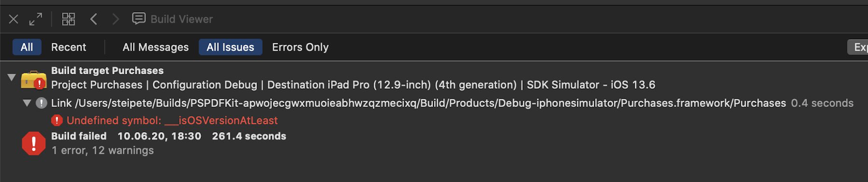This screenshot has height=182, width=868.
Task: Select the Undefined symbol ___isOSVersionAtLeast error
Action: click(x=172, y=120)
